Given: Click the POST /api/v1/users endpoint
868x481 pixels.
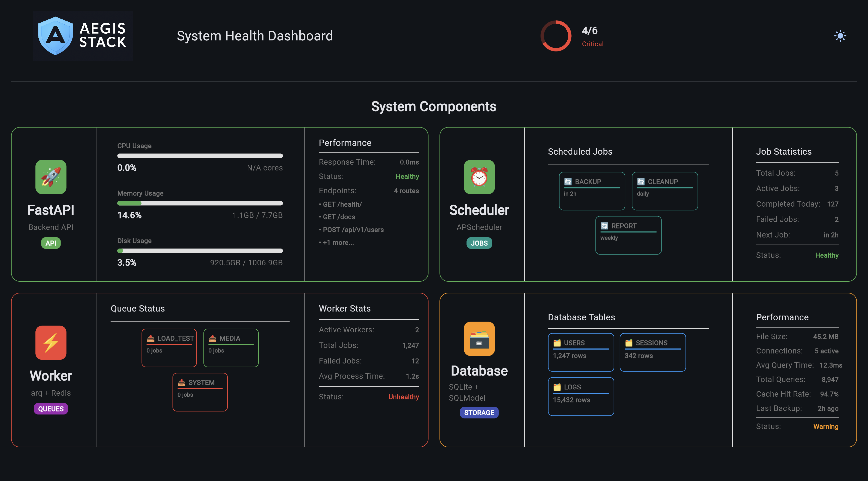Looking at the screenshot, I should (x=353, y=230).
